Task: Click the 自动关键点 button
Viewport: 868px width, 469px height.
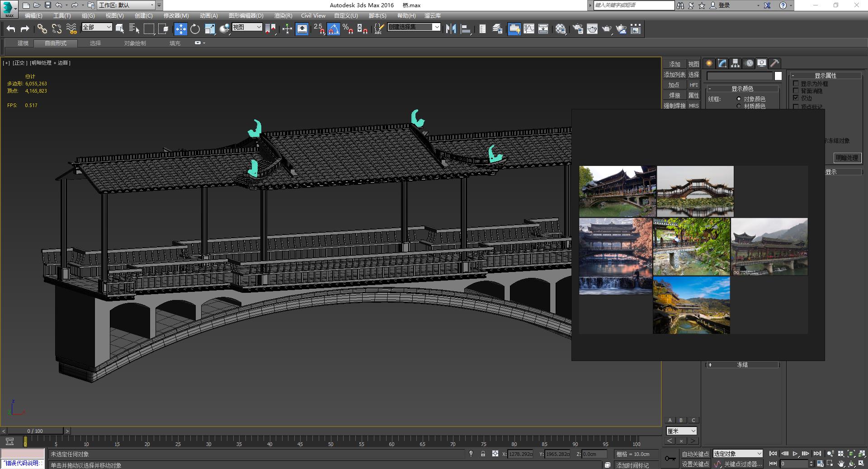Action: [x=695, y=454]
